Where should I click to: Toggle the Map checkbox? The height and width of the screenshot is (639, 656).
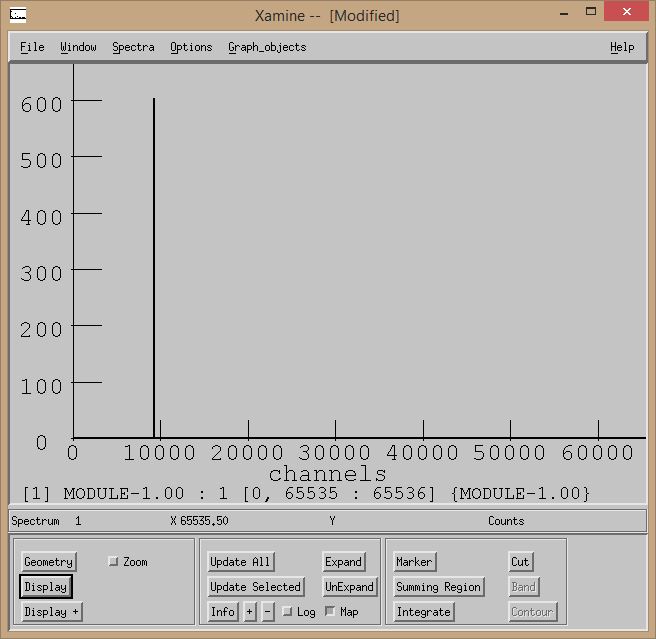pyautogui.click(x=330, y=611)
